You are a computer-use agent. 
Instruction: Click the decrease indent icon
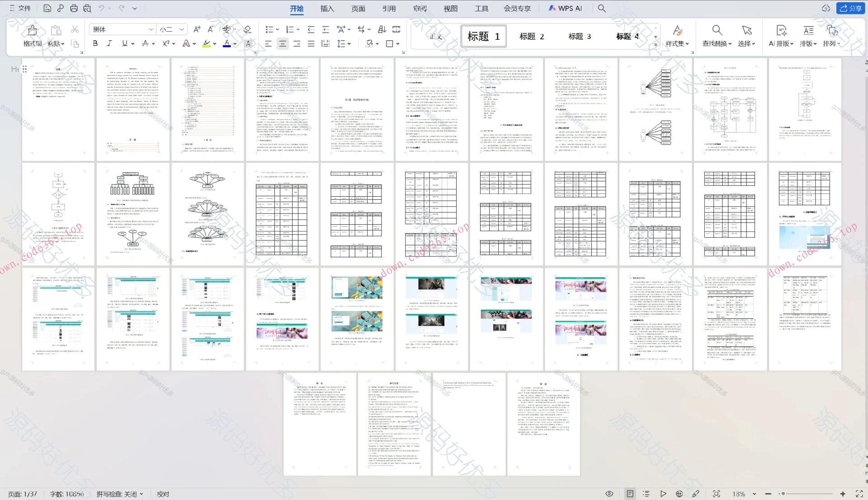coord(311,29)
